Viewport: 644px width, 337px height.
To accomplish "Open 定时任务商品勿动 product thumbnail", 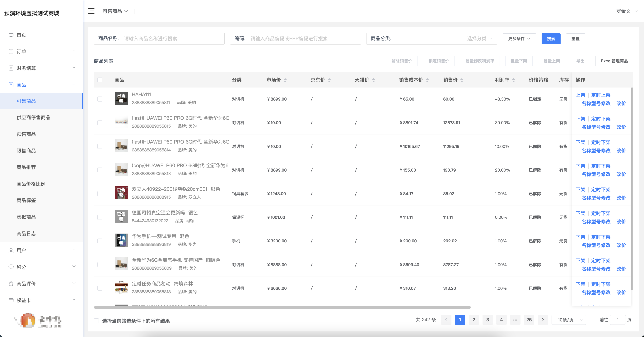I will click(x=121, y=287).
